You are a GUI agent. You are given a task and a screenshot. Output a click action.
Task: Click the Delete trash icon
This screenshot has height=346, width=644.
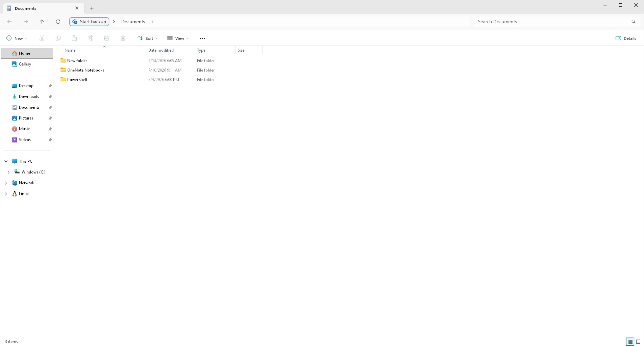click(123, 38)
